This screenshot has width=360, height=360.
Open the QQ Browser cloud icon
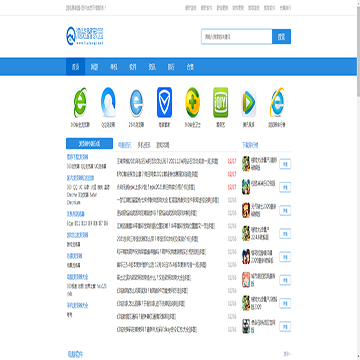(108, 102)
